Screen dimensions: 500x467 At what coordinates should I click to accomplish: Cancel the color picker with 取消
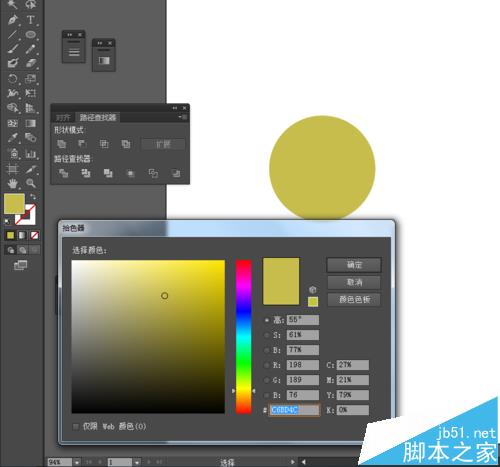pos(354,282)
